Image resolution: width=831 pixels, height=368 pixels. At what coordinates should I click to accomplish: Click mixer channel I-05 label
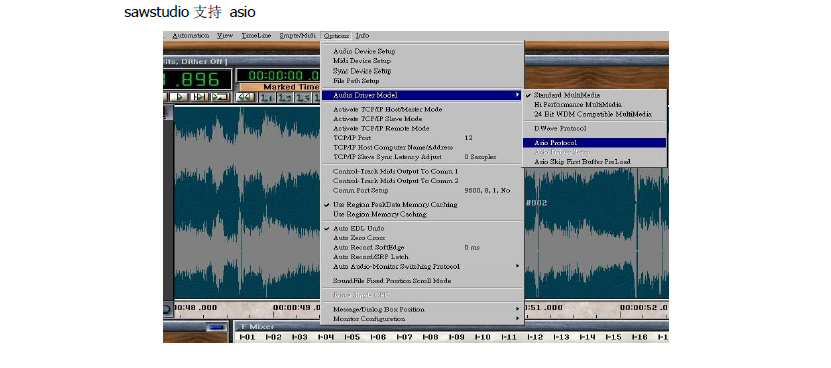pos(352,337)
